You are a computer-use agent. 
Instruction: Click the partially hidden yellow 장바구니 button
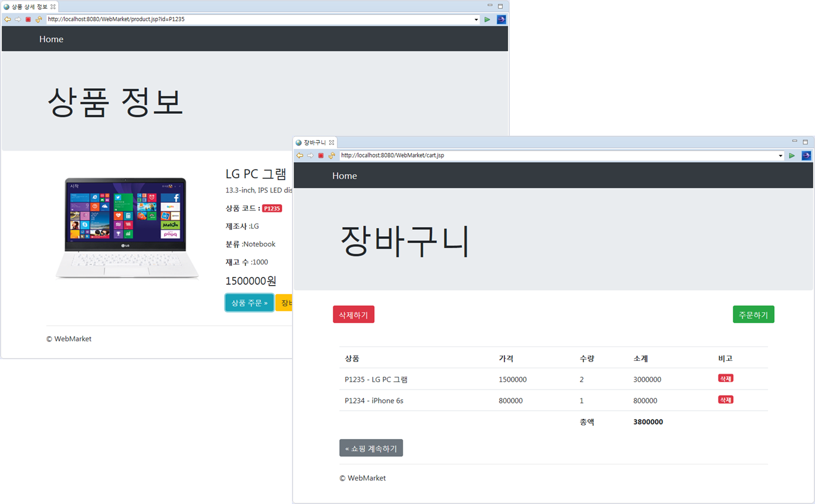point(284,303)
